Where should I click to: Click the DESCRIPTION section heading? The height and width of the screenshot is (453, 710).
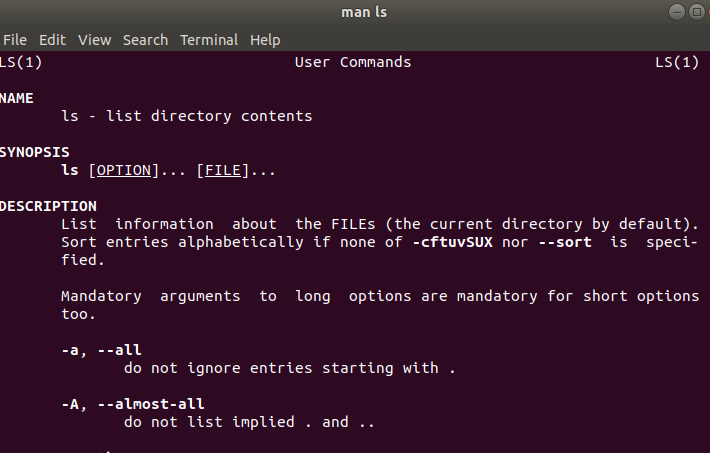48,206
